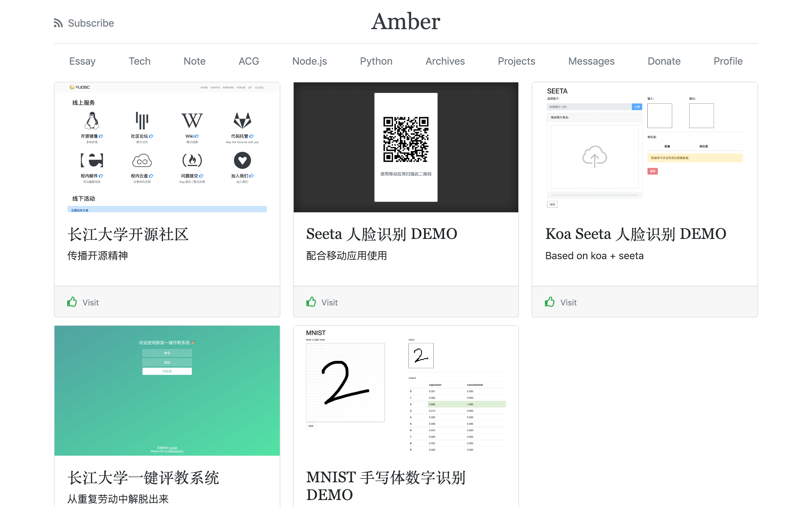Click thumbs-up icon under 长江大学开源社区
Screen dimensions: 812x507
[x=72, y=302]
